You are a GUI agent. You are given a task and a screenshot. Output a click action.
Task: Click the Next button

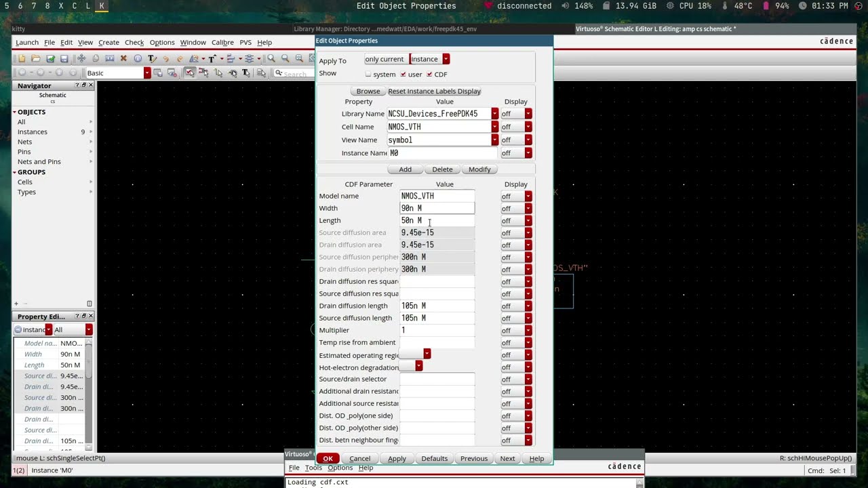[x=507, y=458]
